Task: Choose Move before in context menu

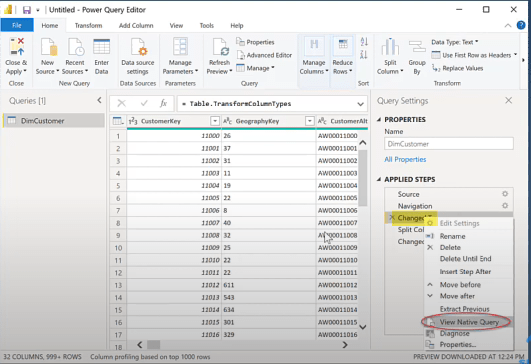Action: point(469,284)
